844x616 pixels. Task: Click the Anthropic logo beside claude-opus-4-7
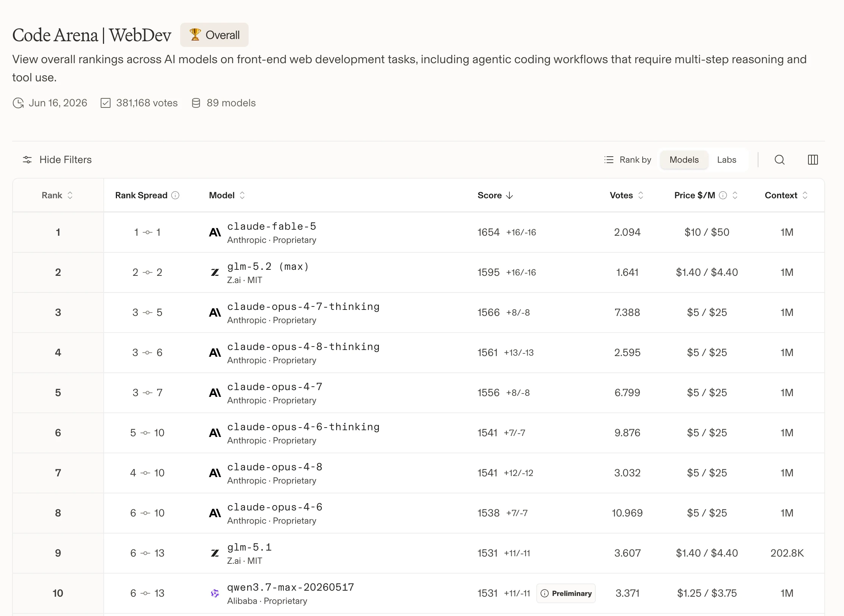pos(215,393)
